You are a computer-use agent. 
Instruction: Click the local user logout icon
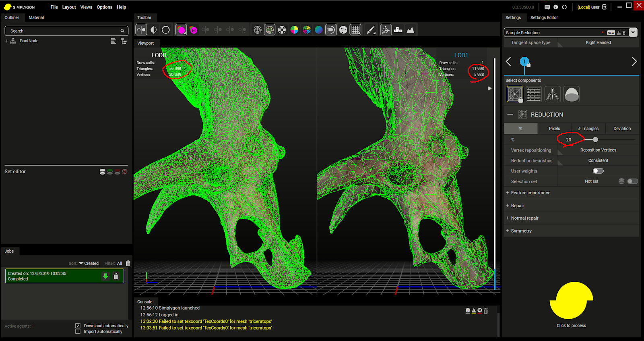(604, 7)
